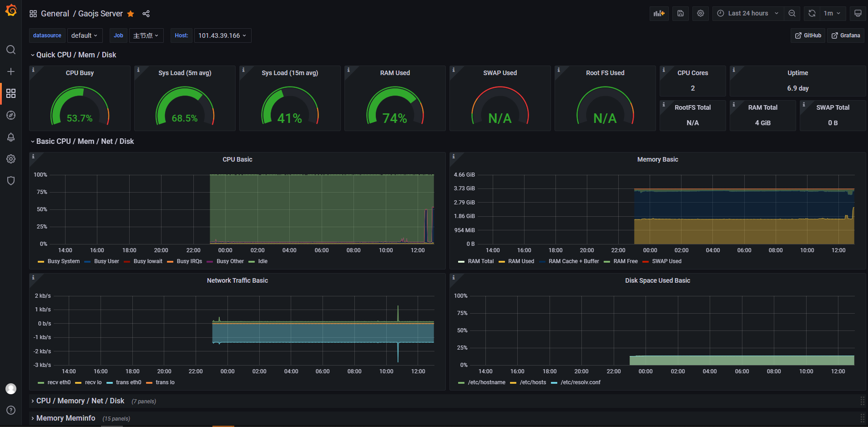Go to the General folder breadcrumb
Screen dimensions: 868x427
pyautogui.click(x=55, y=14)
